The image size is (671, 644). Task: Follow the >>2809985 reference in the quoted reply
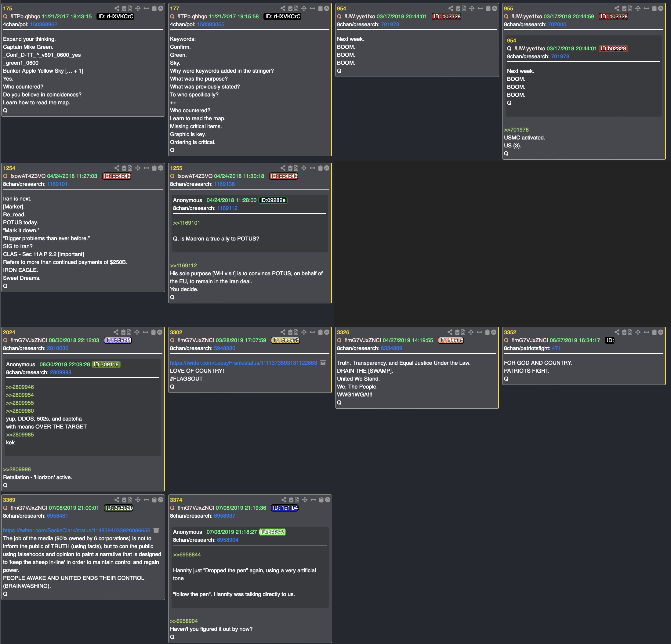click(20, 435)
